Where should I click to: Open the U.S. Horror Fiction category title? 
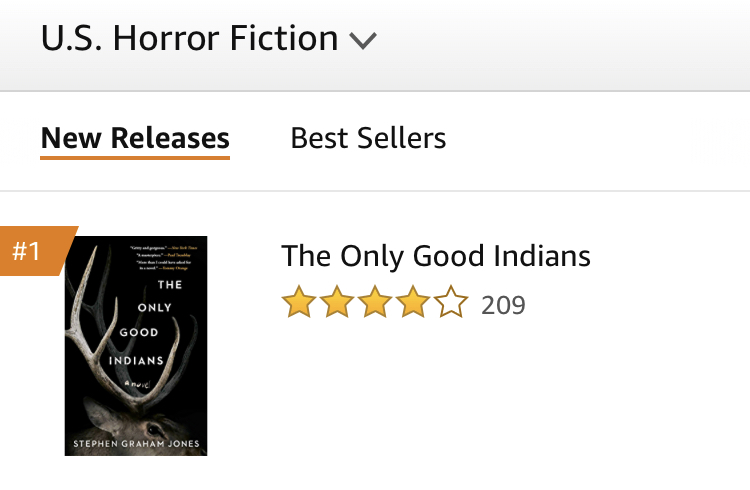189,38
